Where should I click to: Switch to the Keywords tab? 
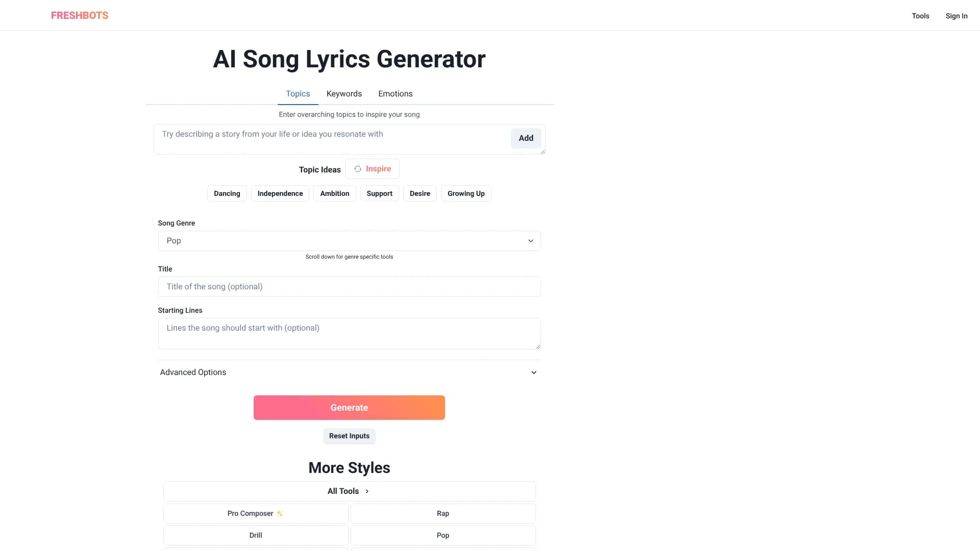(344, 94)
